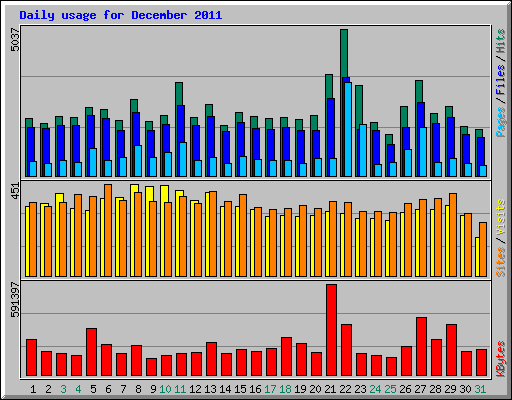Click day label 15 on the x-axis
Screen dimensions: 512x400
240,389
